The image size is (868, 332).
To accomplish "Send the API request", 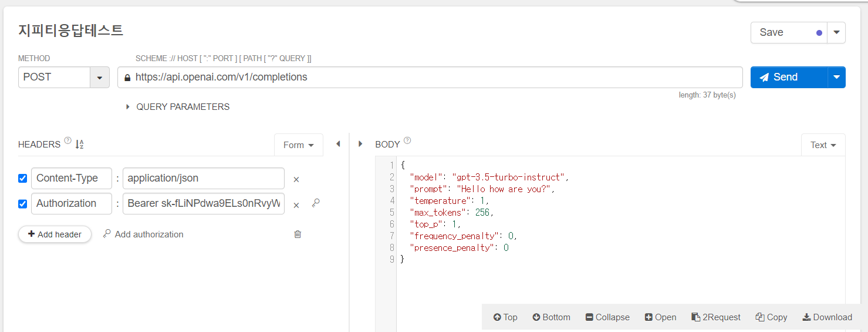I will pyautogui.click(x=788, y=77).
